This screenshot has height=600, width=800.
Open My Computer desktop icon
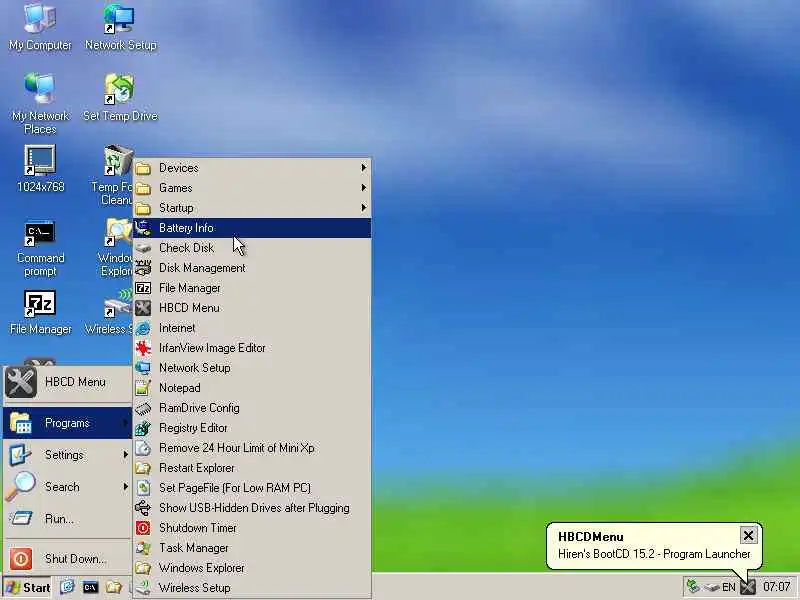pos(40,27)
